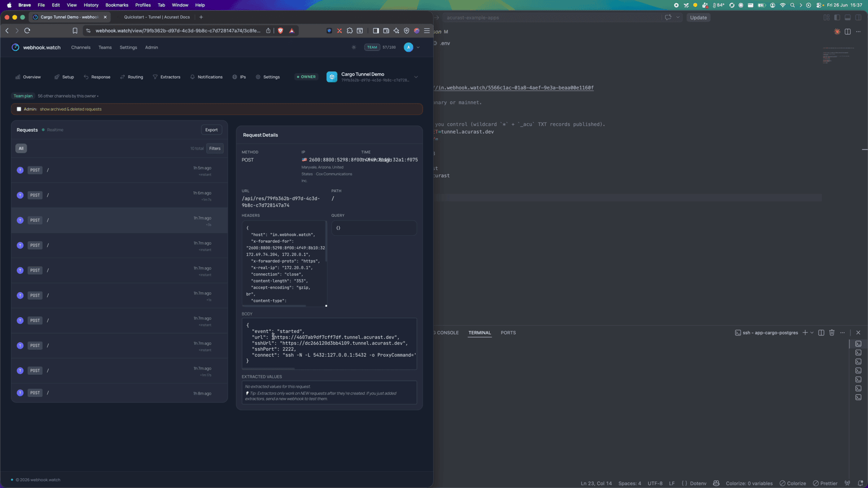Image resolution: width=868 pixels, height=488 pixels.
Task: Customize VS Code layout icon
Action: [x=827, y=17]
